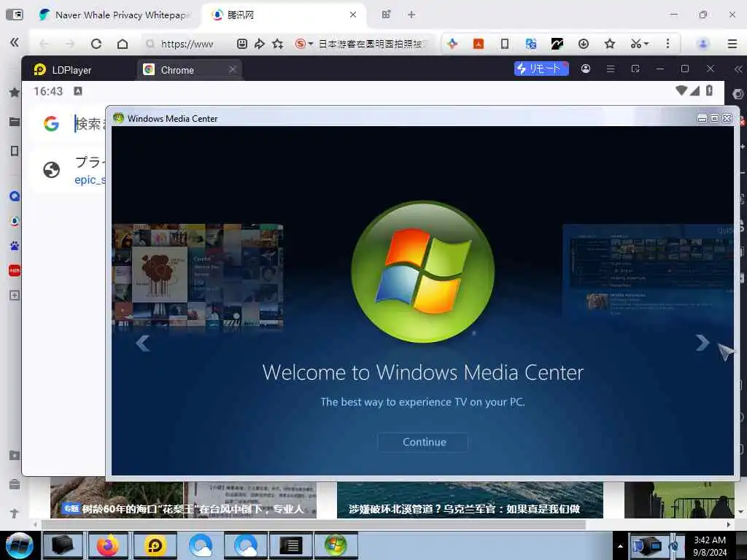This screenshot has width=747, height=560.
Task: Open the bookmarks star in extension toolbar
Action: click(x=609, y=44)
